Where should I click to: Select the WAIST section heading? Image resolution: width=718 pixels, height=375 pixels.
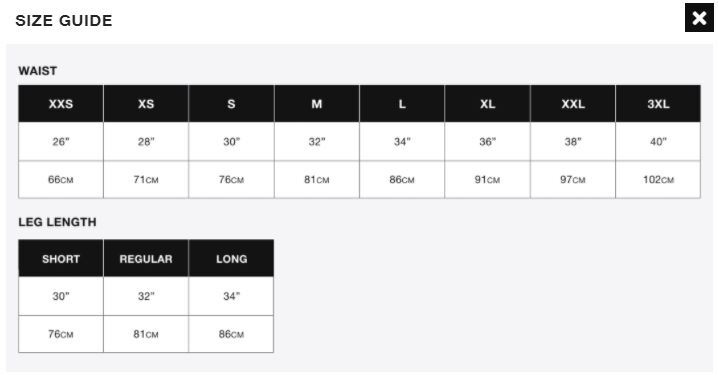point(38,71)
